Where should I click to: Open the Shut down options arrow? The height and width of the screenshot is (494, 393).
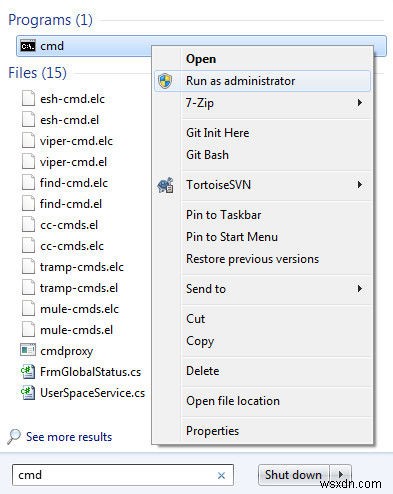click(x=340, y=474)
